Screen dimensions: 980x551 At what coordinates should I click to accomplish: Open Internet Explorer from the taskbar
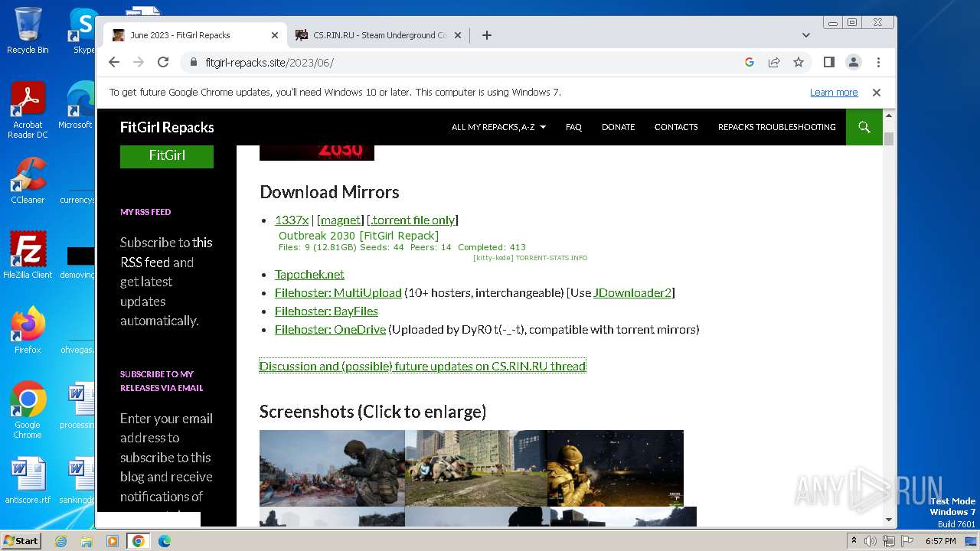coord(60,541)
